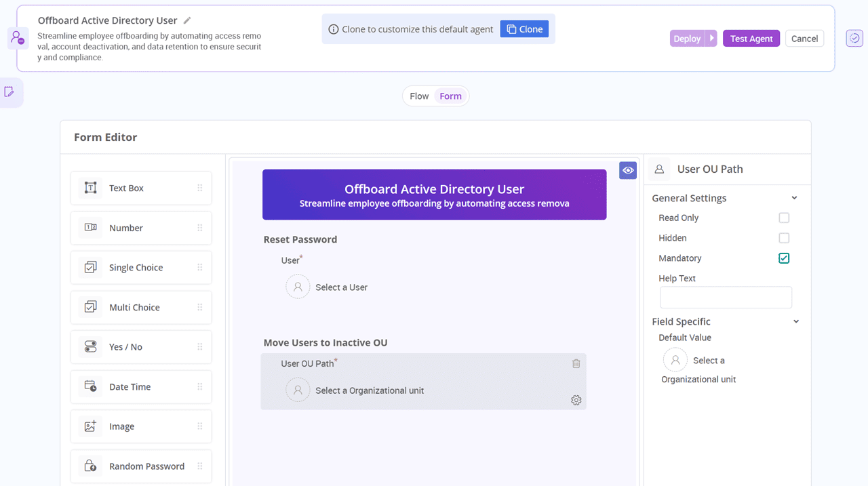Clone the default agent

(x=524, y=28)
